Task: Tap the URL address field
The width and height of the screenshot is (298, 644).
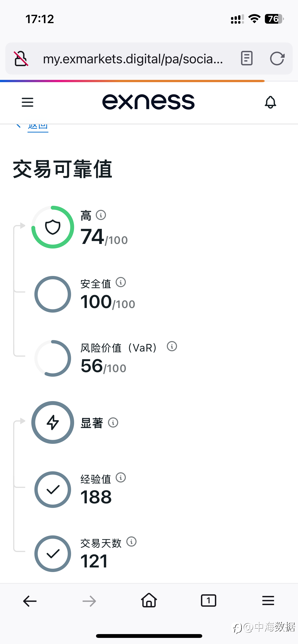Action: point(133,59)
